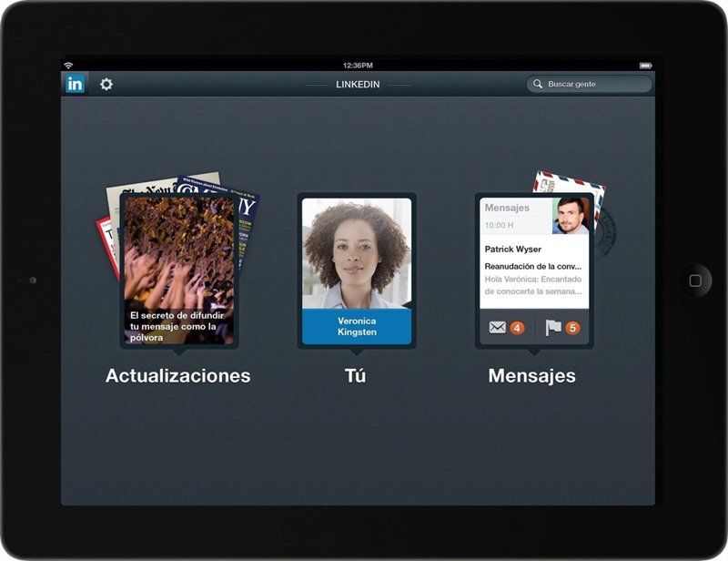
Task: Open the Actualizaciones section label
Action: (x=177, y=375)
